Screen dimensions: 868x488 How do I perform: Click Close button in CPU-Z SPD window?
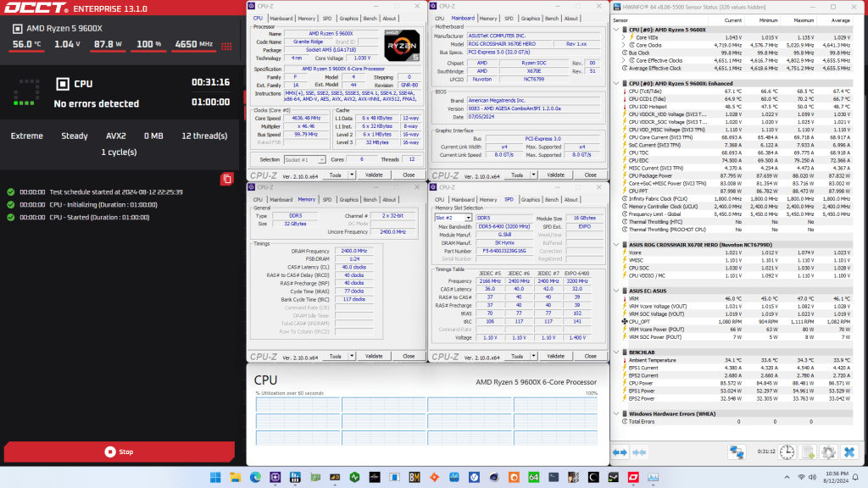tap(591, 357)
